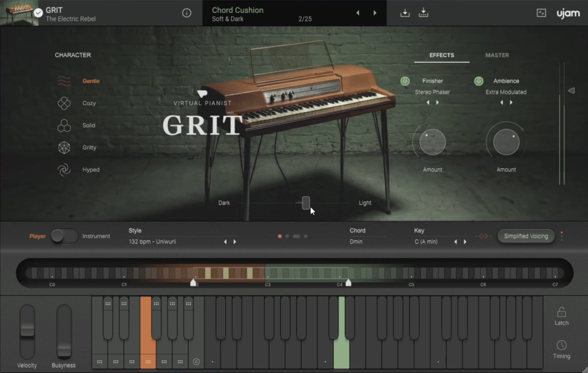The width and height of the screenshot is (588, 373).
Task: Select the fourth style page dot
Action: (x=305, y=236)
